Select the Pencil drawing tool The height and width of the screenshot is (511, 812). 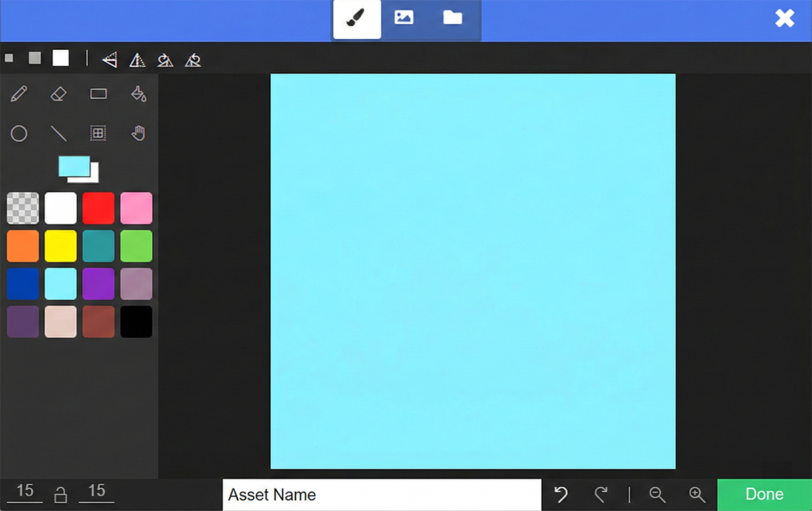[x=19, y=94]
